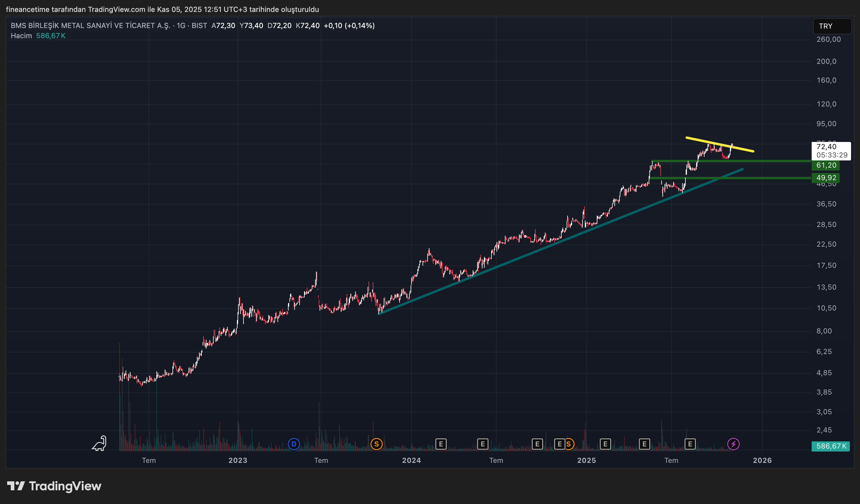Click the TradingView logo at bottom left
This screenshot has width=860, height=504.
tap(54, 486)
